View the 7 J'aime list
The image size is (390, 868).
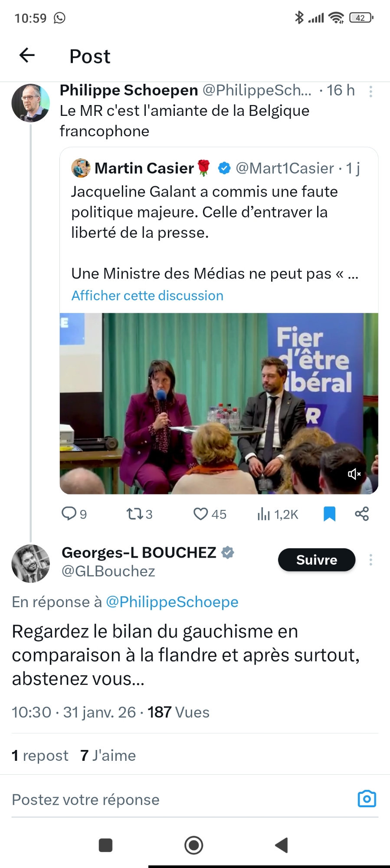[x=108, y=756]
